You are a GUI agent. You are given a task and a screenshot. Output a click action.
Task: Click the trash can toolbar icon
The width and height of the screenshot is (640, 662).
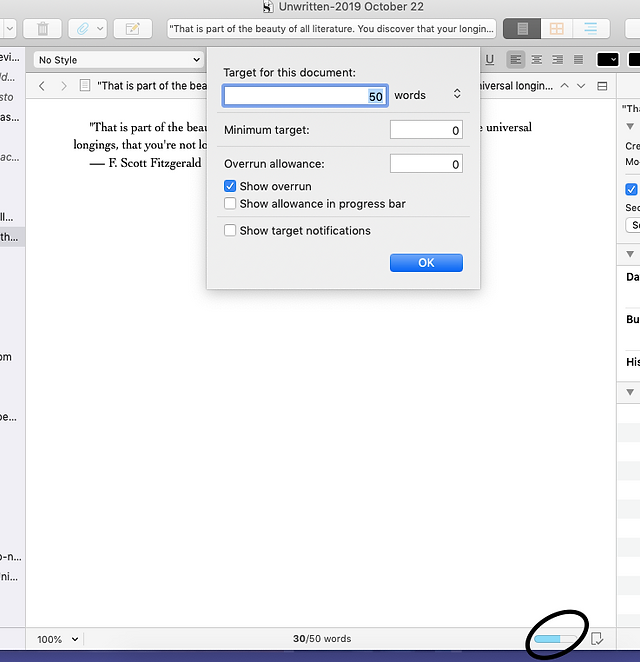pos(42,29)
